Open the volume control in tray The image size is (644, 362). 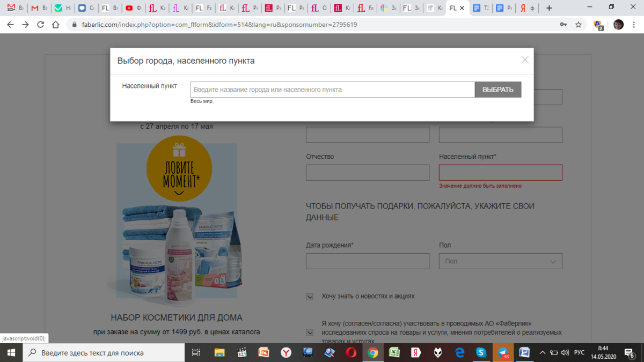(x=565, y=352)
